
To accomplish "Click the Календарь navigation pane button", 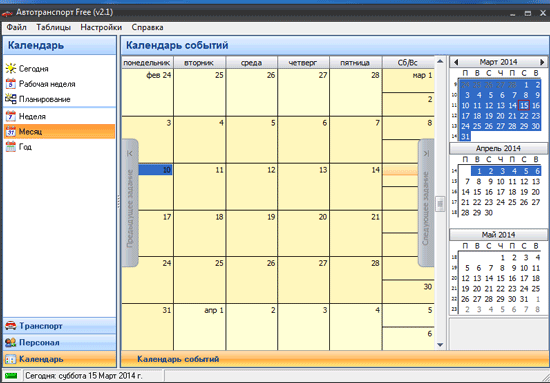I will 60,359.
